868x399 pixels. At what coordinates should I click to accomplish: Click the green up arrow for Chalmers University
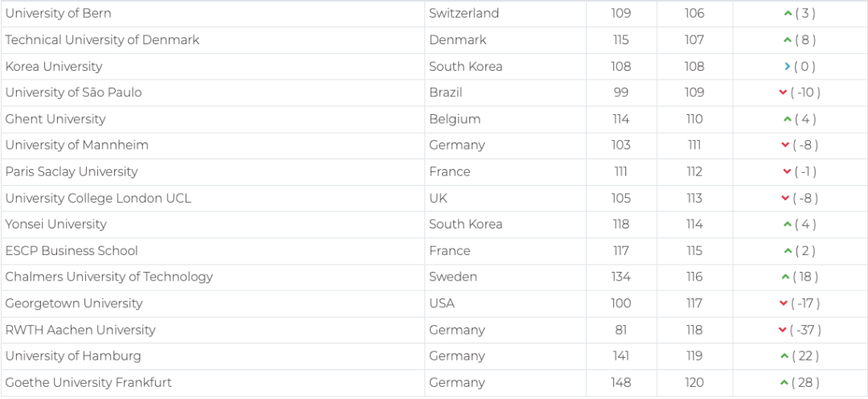[x=785, y=277]
